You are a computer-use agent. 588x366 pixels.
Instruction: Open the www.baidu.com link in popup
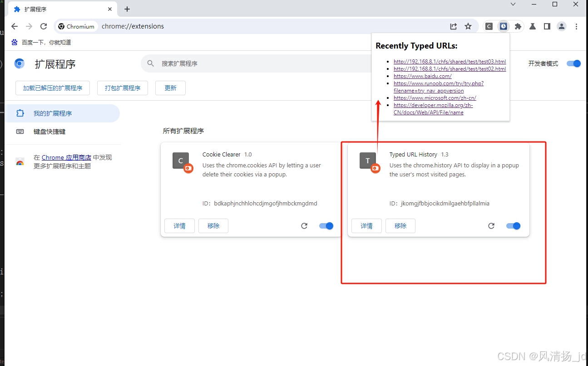click(422, 76)
